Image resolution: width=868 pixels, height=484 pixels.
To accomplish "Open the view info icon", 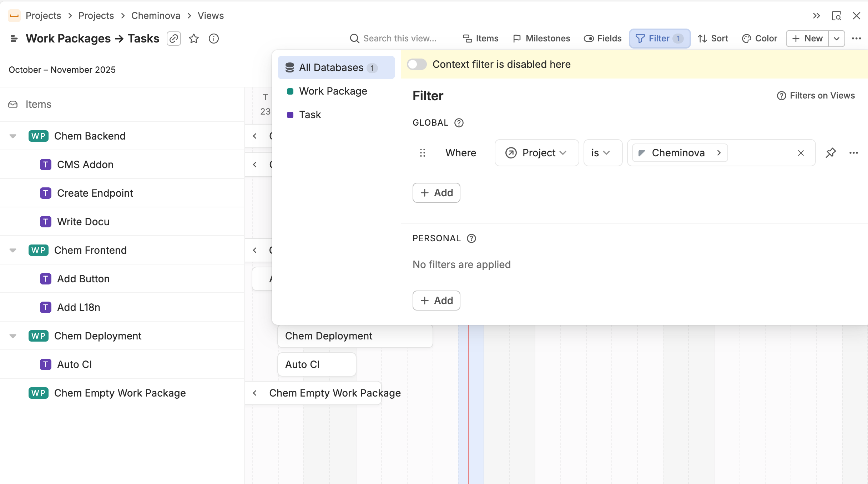I will click(213, 39).
